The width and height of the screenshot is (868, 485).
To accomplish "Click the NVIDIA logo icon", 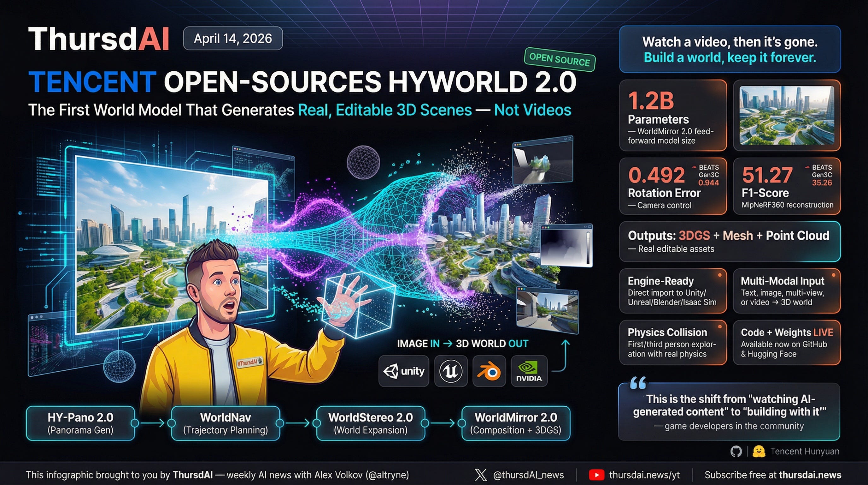I will click(529, 371).
